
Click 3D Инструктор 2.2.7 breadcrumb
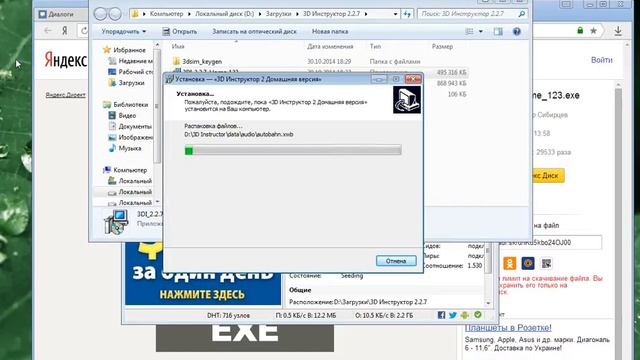331,14
